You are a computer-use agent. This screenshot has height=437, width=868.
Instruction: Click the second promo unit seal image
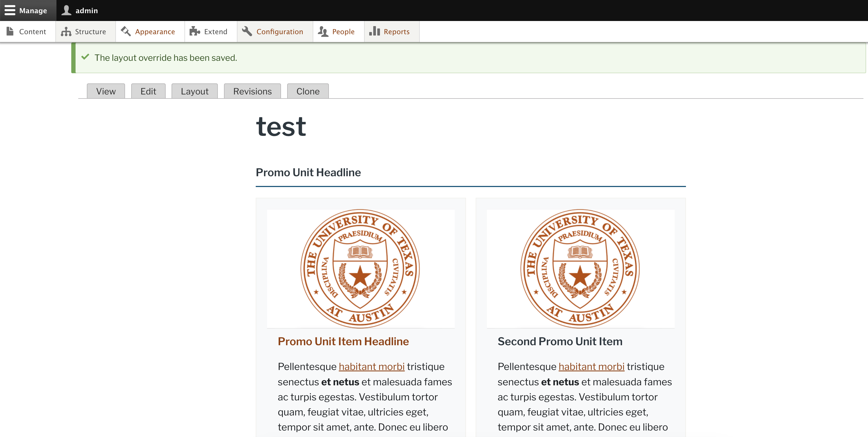coord(580,269)
